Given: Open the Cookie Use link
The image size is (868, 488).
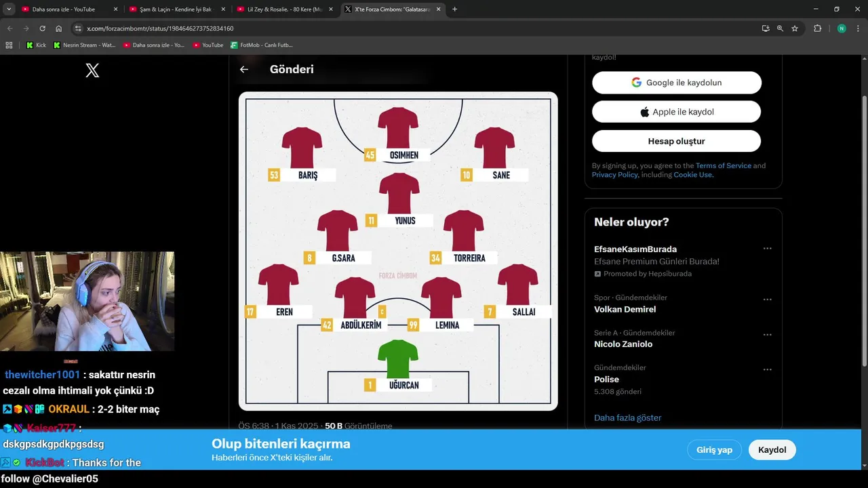Looking at the screenshot, I should click(x=692, y=175).
